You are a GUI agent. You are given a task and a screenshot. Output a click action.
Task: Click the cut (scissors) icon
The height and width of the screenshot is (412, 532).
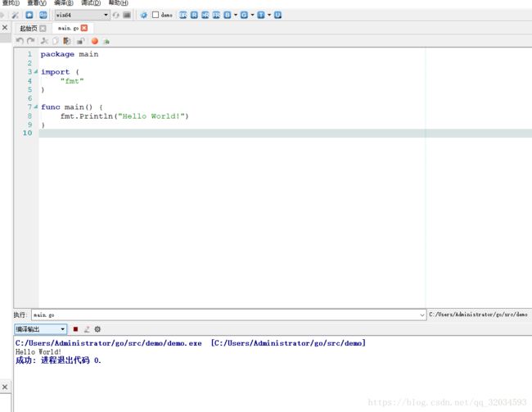click(45, 41)
